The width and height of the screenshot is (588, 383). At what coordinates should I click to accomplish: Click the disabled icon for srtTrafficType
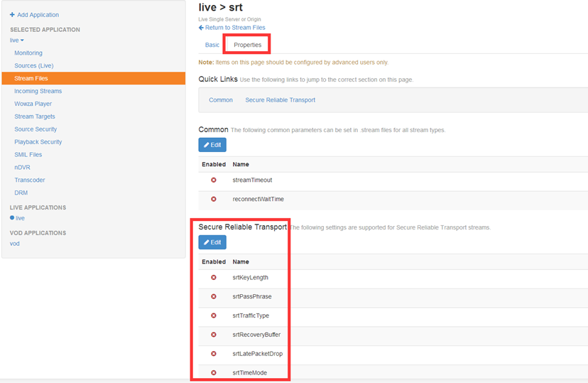click(x=213, y=315)
